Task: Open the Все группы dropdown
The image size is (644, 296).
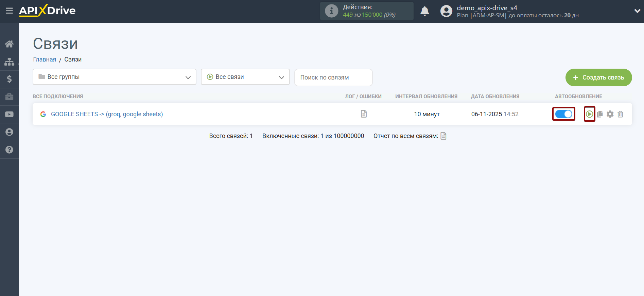Action: [x=115, y=77]
